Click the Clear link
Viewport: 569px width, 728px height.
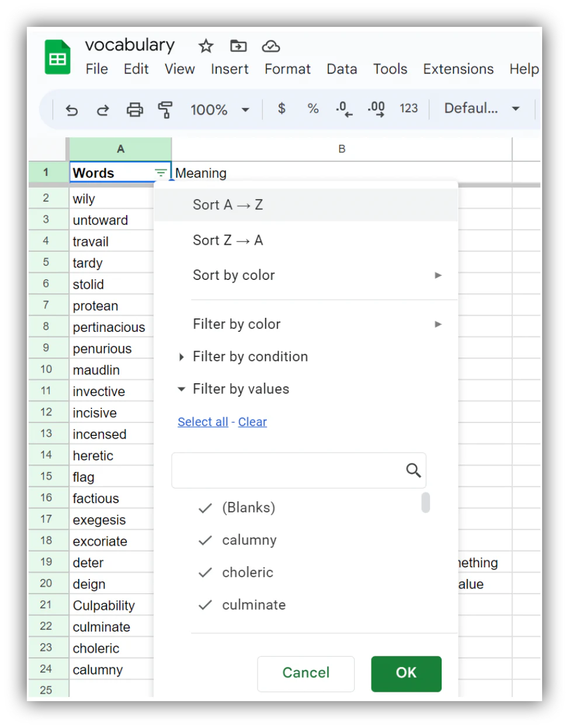click(x=252, y=422)
